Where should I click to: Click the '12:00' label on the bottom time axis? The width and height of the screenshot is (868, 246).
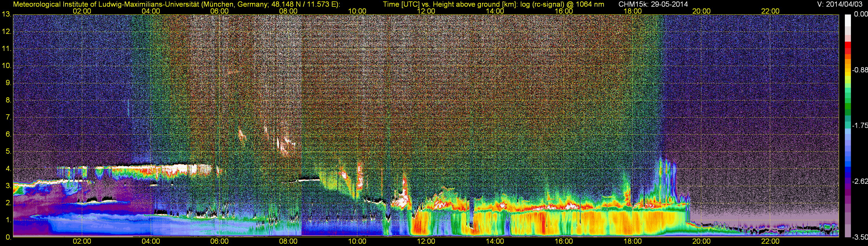tap(426, 241)
